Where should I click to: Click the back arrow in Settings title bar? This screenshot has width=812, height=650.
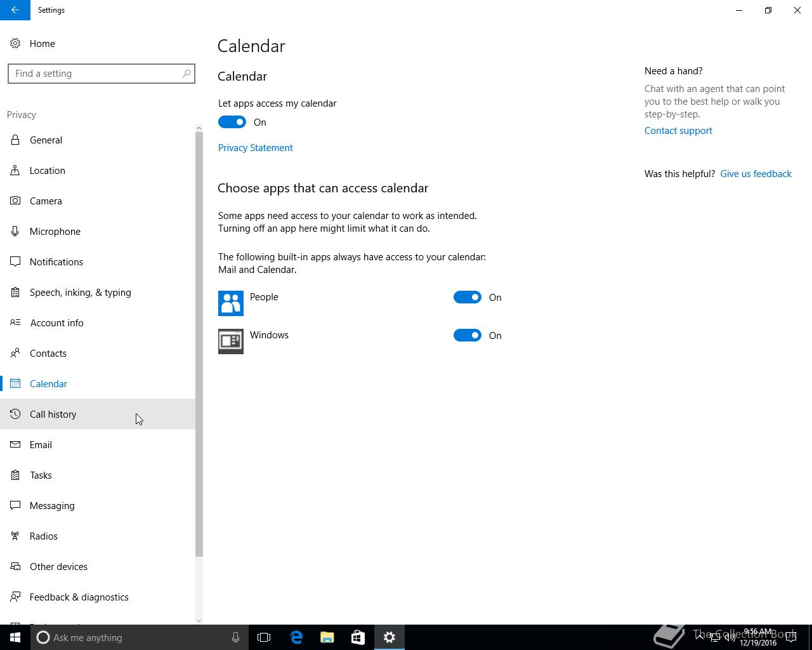[x=15, y=10]
